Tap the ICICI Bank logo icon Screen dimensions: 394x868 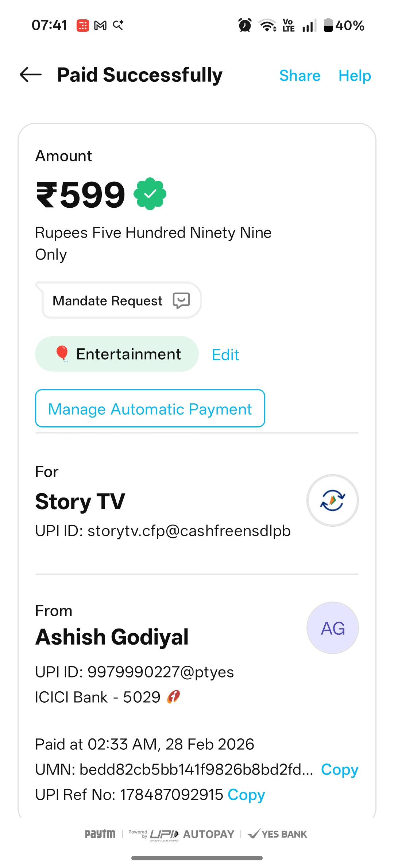[174, 697]
